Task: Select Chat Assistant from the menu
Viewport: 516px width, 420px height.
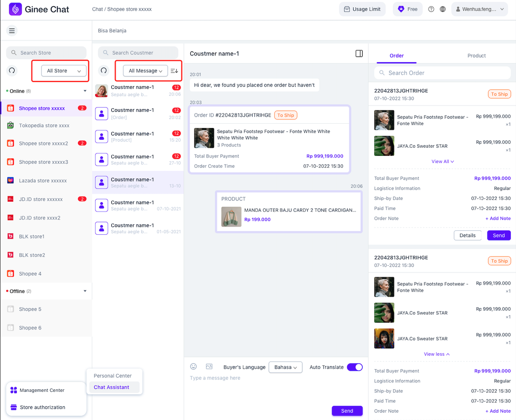Action: pos(111,387)
